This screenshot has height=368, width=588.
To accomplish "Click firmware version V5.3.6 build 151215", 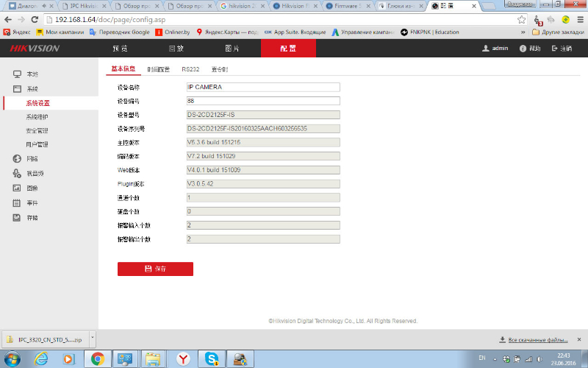I will pyautogui.click(x=263, y=142).
